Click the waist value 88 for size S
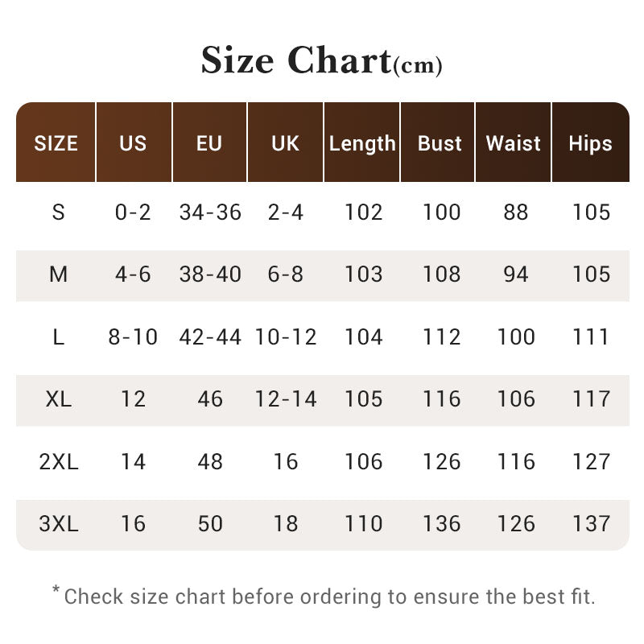Image resolution: width=644 pixels, height=644 pixels. tap(515, 213)
